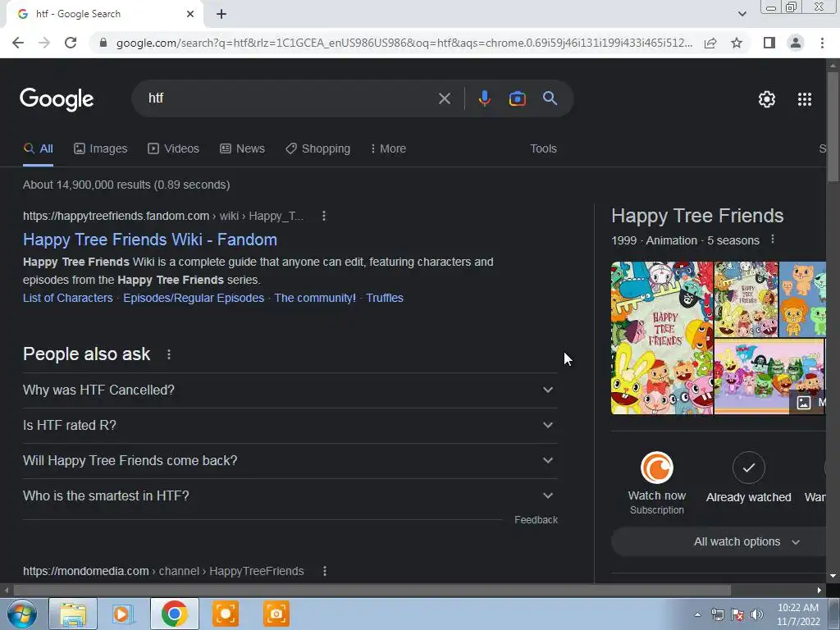This screenshot has width=840, height=630.
Task: Open options for the mondomedia result
Action: click(325, 571)
